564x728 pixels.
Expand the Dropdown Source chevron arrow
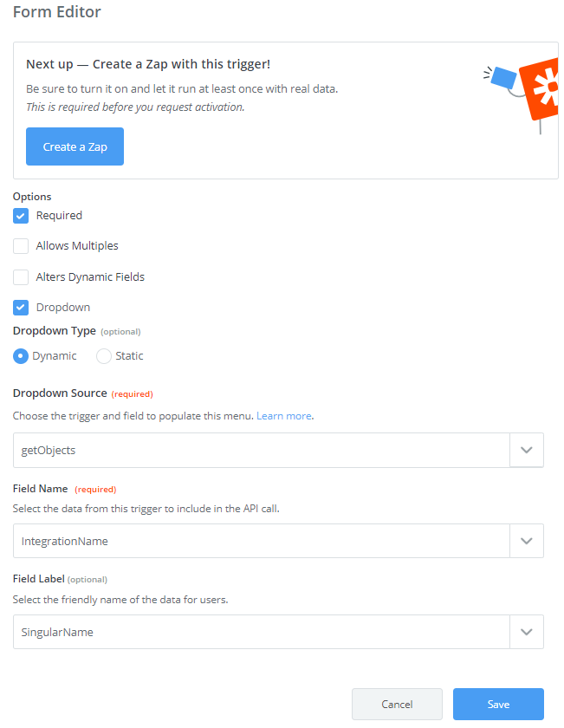[527, 450]
